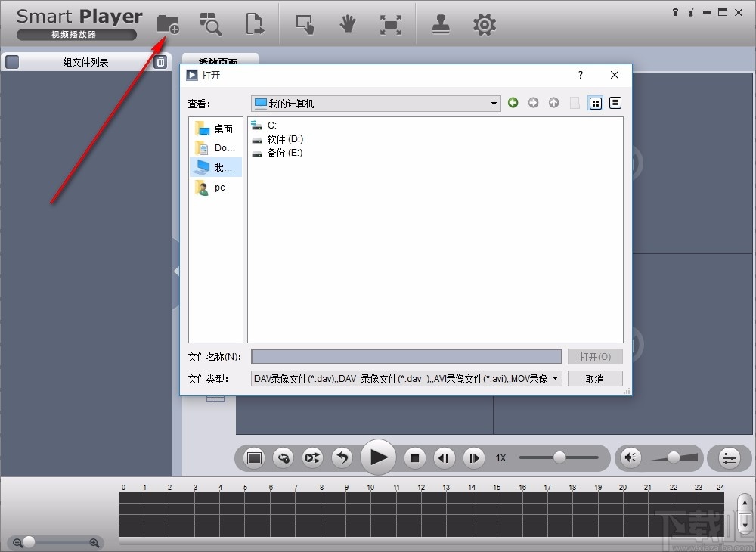Collapse the file list side panel

point(176,272)
